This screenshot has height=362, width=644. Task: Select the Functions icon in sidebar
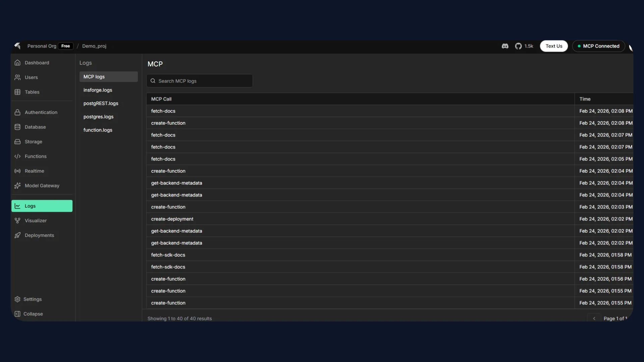click(17, 156)
